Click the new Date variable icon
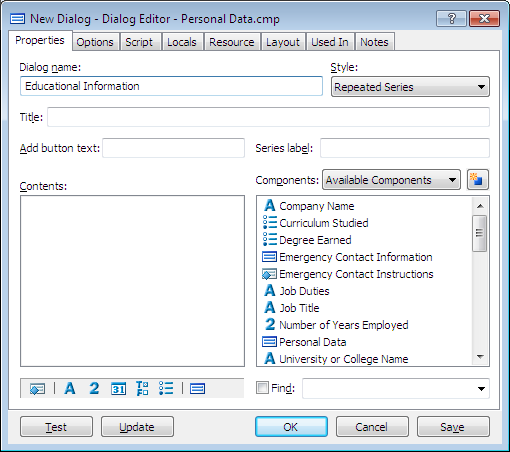The height and width of the screenshot is (452, 510). click(118, 389)
